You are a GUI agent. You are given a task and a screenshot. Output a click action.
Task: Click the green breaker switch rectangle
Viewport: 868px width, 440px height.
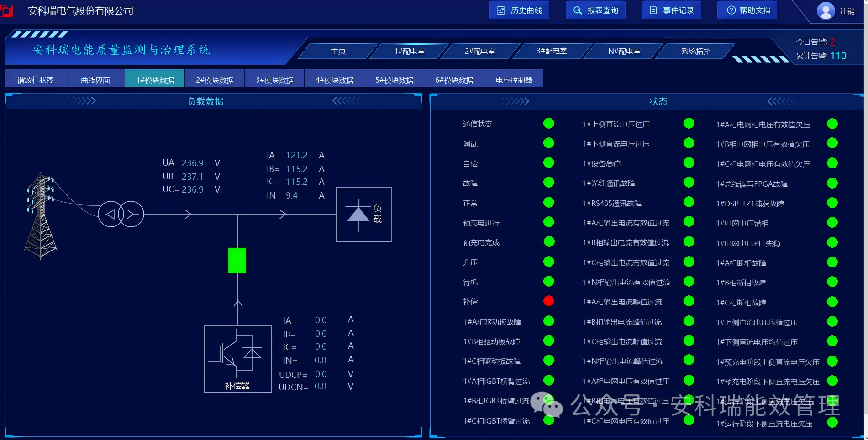[x=237, y=261]
